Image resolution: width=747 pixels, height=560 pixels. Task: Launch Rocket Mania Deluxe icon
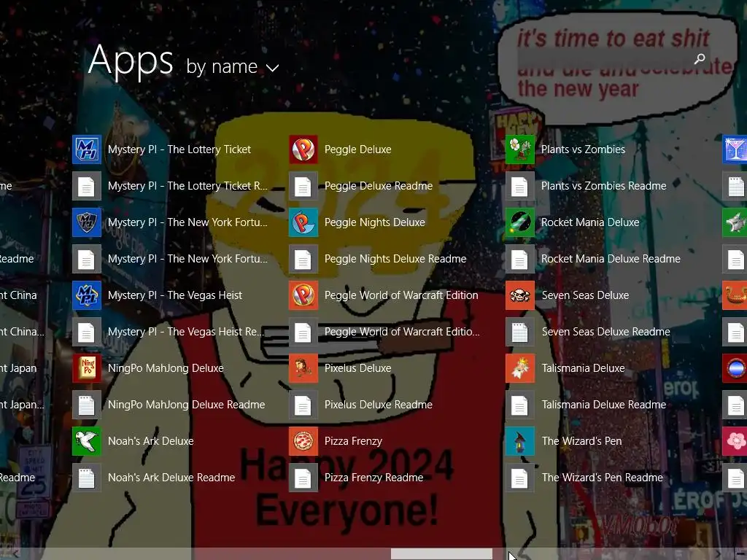coord(520,222)
